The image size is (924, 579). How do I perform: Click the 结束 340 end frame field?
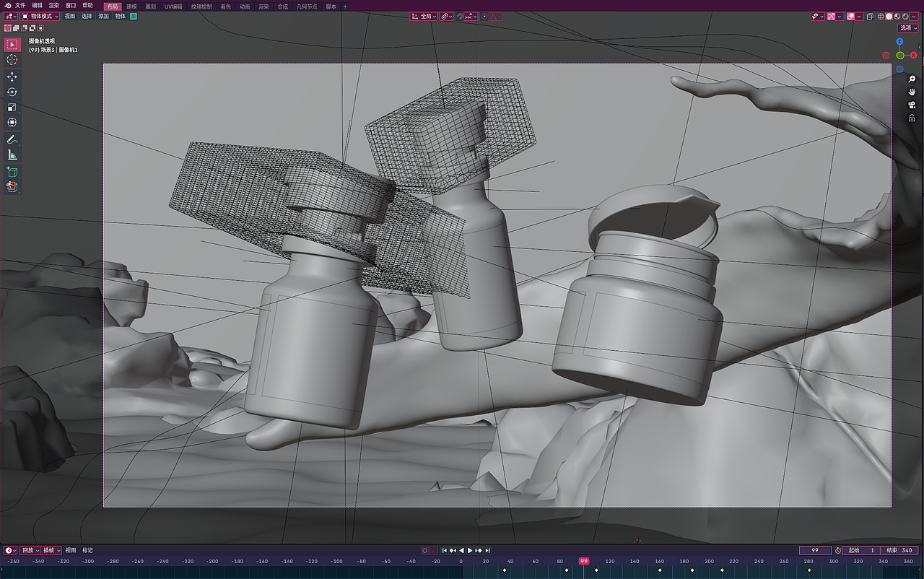901,550
